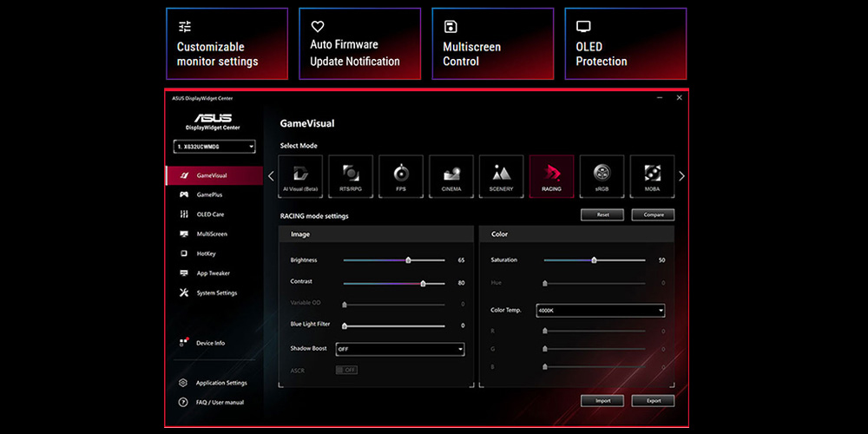This screenshot has height=434, width=868.
Task: Choose the FPS mode tile
Action: 401,176
